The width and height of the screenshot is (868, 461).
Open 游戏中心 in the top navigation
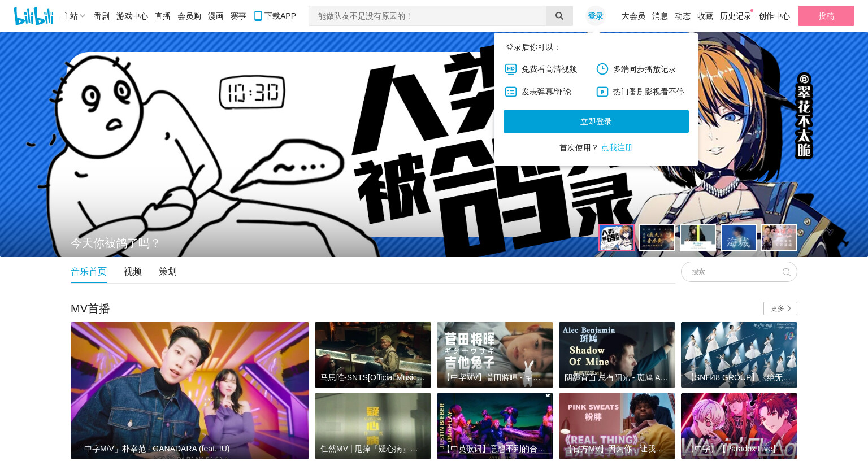(x=132, y=16)
